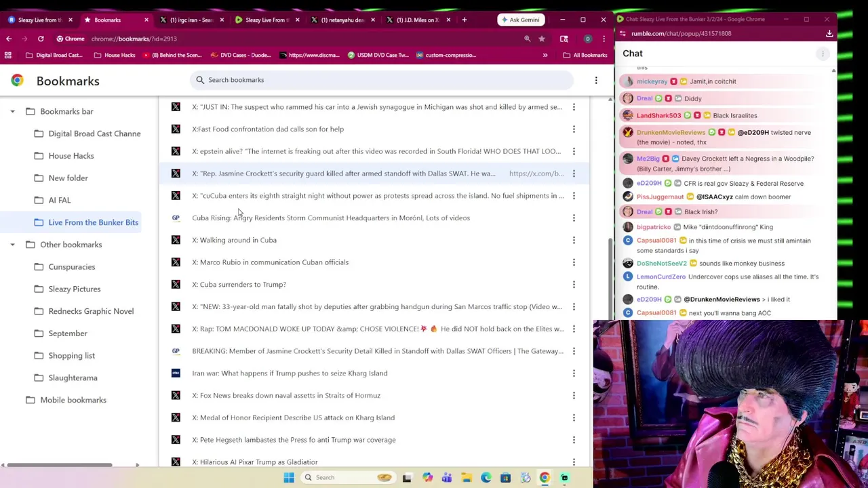
Task: Open the Windows Start menu
Action: 289,477
